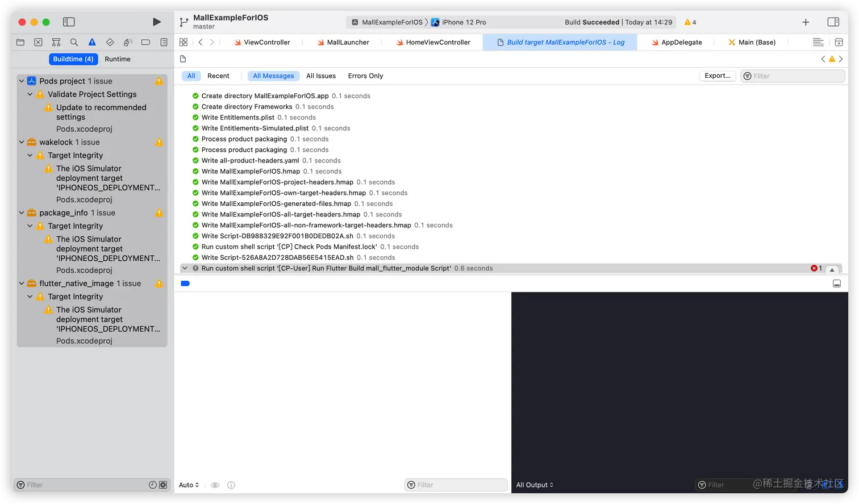
Task: Collapse the flutter_native_image issue group
Action: click(22, 283)
